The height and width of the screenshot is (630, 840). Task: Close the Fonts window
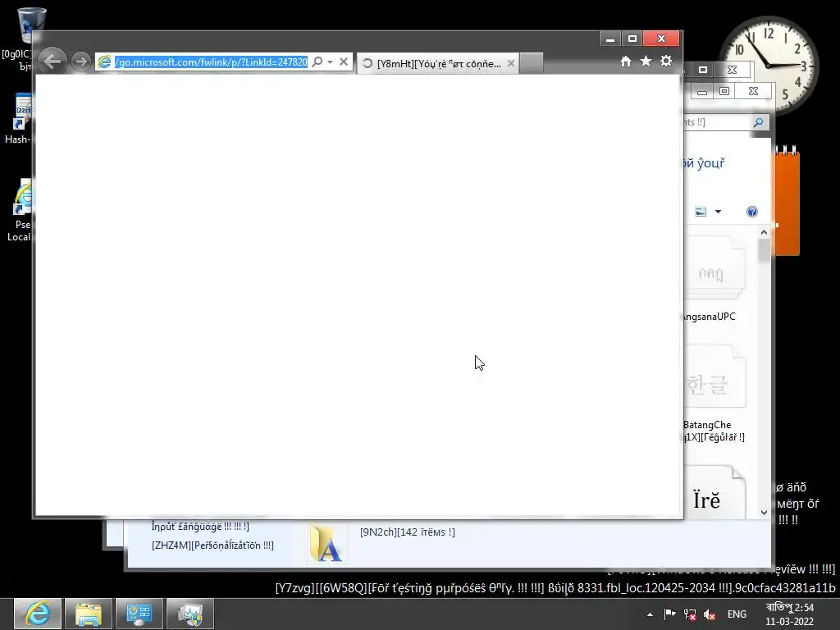753,92
